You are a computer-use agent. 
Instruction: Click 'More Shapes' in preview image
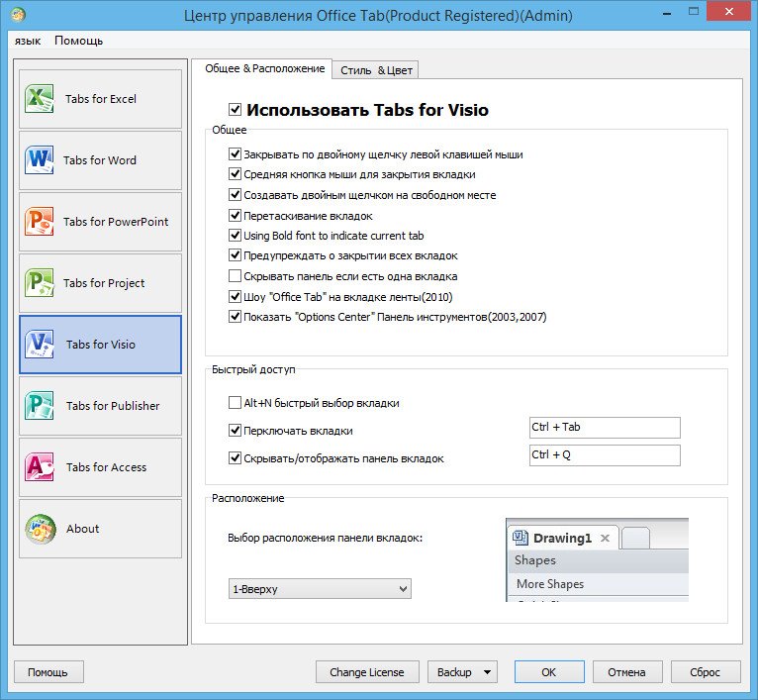550,584
